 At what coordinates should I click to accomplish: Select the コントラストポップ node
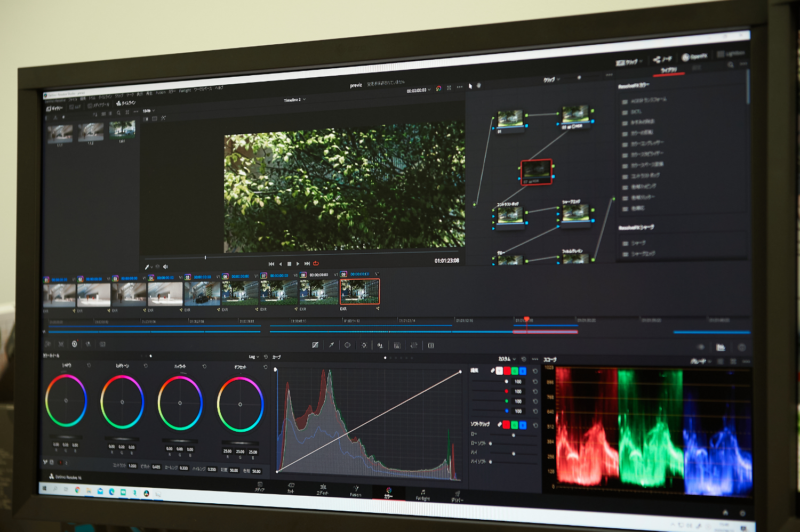point(510,215)
